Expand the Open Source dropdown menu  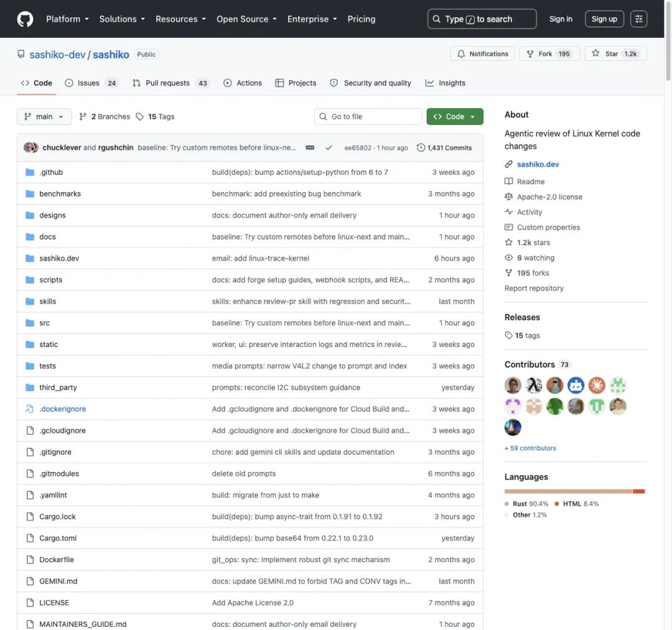[246, 19]
